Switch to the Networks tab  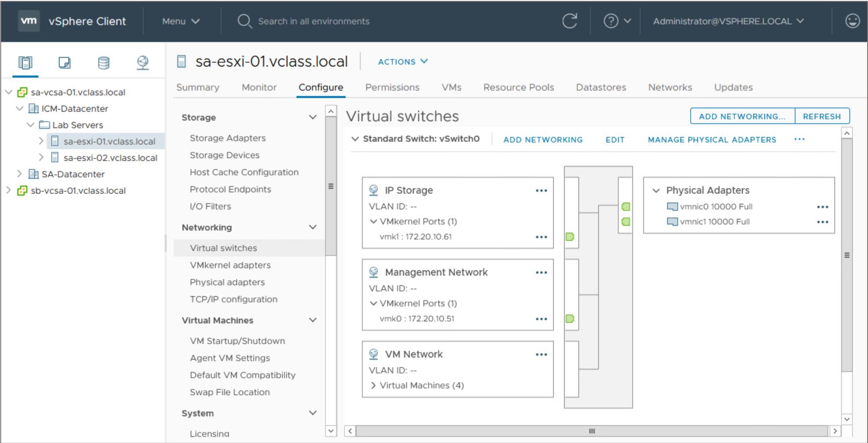(670, 87)
